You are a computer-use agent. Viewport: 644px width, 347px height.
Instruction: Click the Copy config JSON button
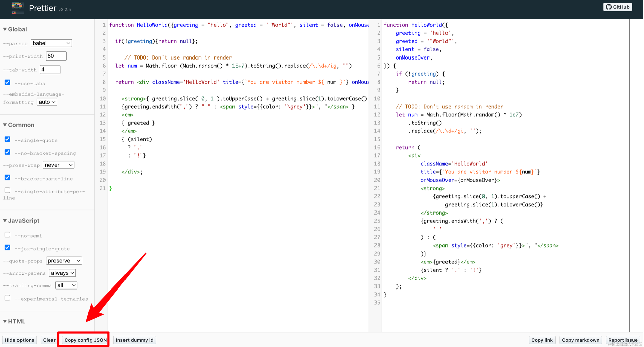85,340
